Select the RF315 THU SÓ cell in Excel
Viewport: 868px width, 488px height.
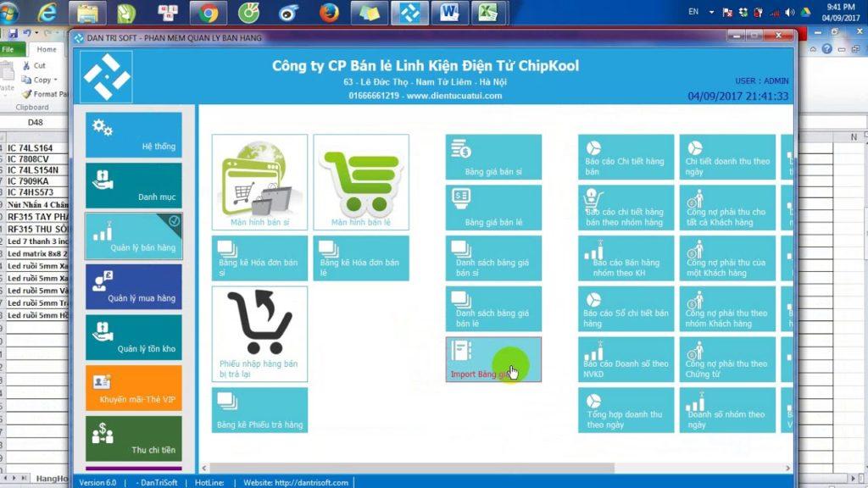pyautogui.click(x=36, y=229)
